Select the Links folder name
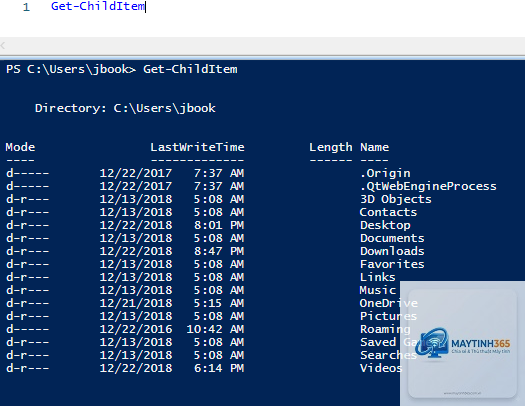This screenshot has height=406, width=525. [378, 277]
